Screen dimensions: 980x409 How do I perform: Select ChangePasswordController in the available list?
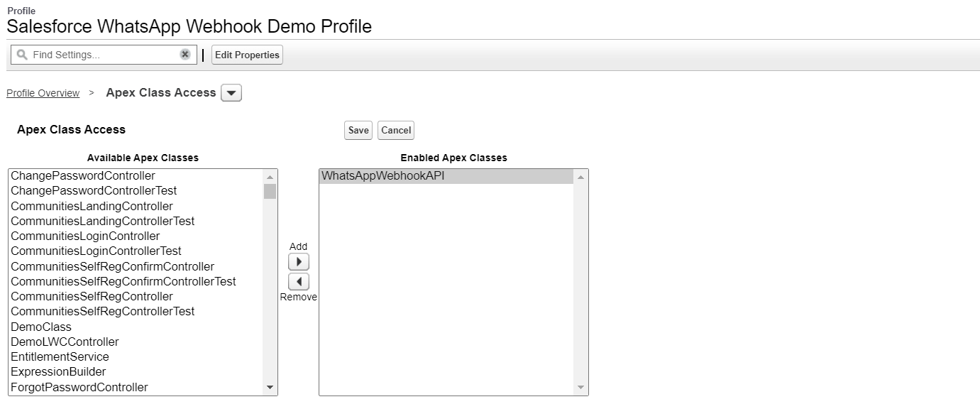coord(83,175)
